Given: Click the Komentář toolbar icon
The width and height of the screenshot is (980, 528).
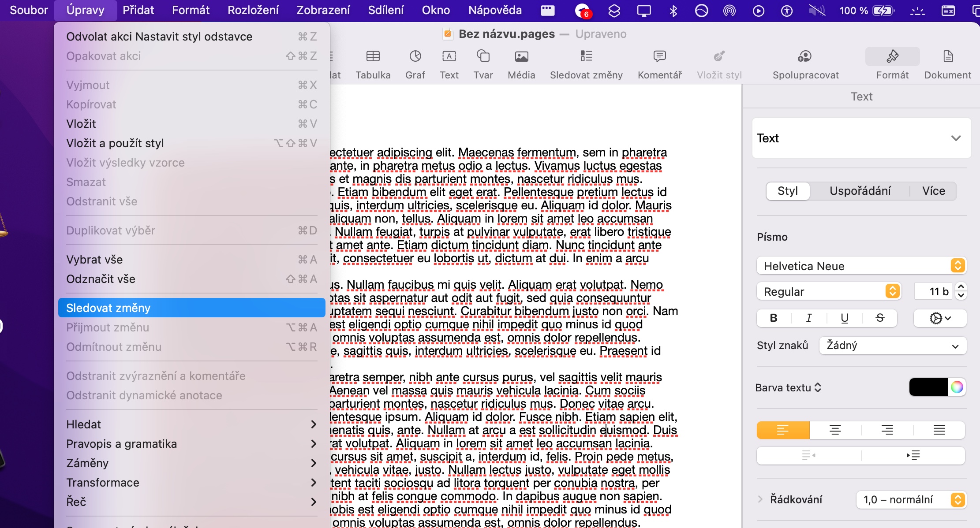Looking at the screenshot, I should point(659,56).
